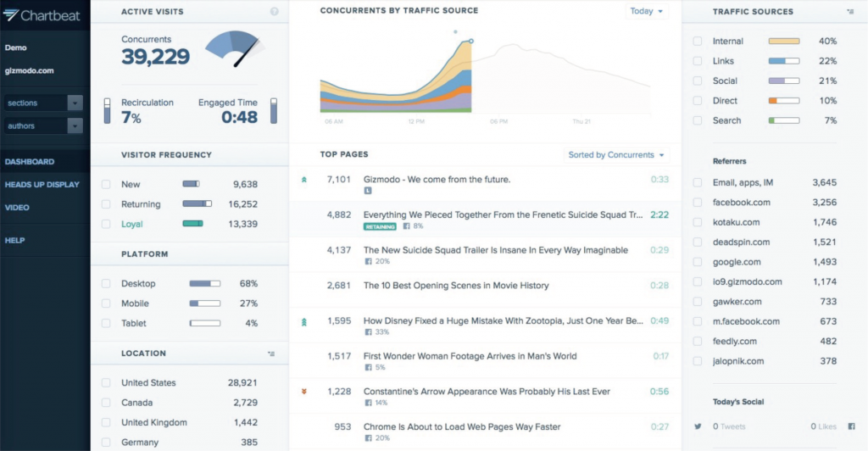Screen dimensions: 868x451
Task: Enable the Social traffic source checkbox
Action: pyautogui.click(x=697, y=81)
